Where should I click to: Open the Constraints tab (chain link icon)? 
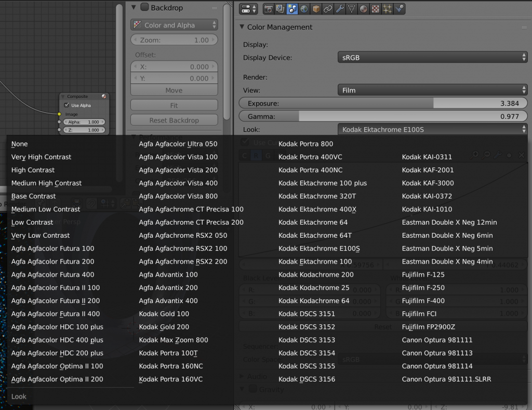[x=328, y=9]
